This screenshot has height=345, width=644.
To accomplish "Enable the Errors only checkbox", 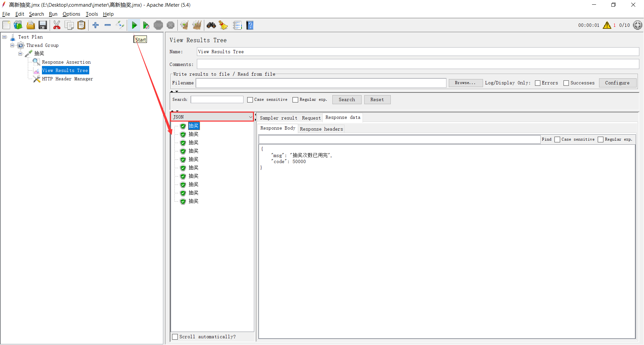I will pyautogui.click(x=538, y=83).
